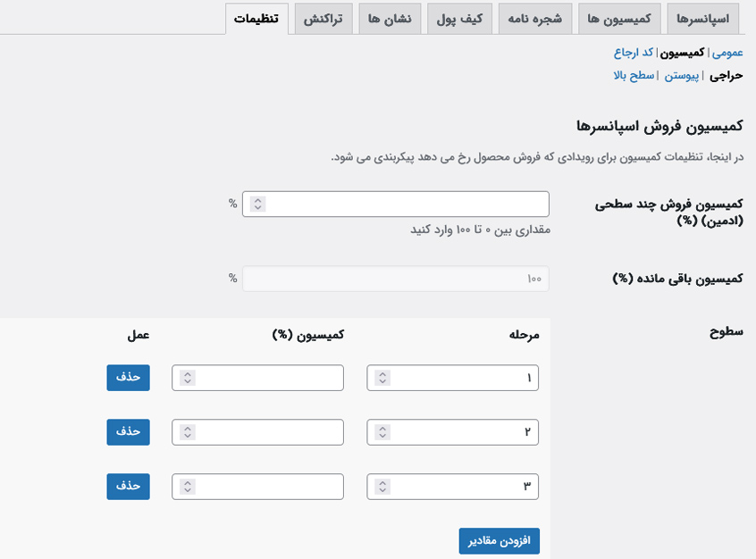Focus the admin multi-level sales commission input

coord(395,204)
